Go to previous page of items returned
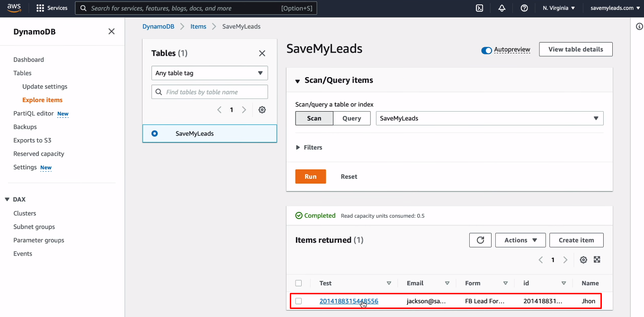The height and width of the screenshot is (317, 644). click(x=541, y=260)
